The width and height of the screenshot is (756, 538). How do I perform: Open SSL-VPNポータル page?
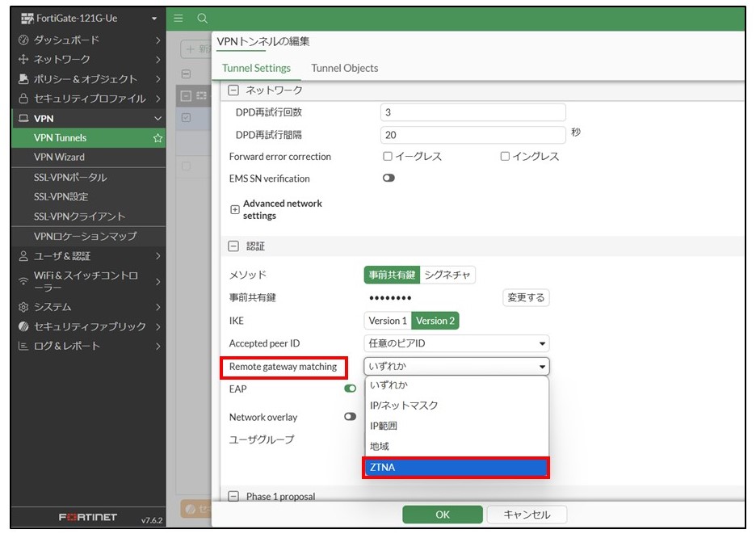click(88, 178)
